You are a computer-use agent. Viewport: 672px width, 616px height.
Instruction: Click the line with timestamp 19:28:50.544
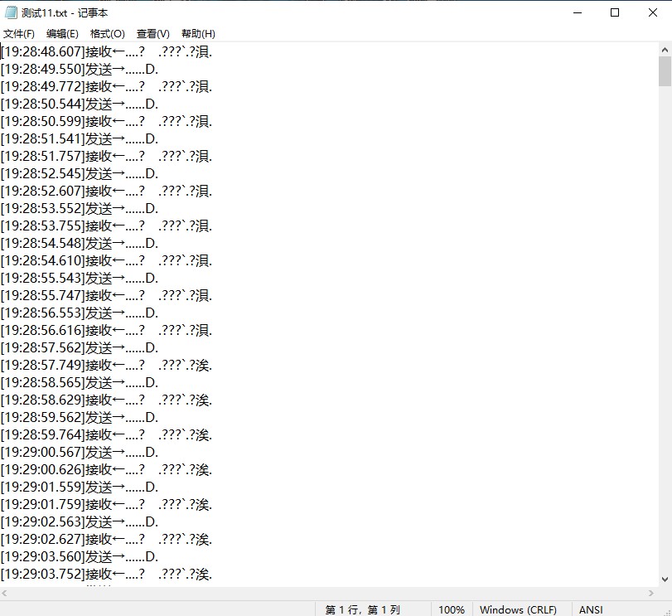(x=80, y=104)
